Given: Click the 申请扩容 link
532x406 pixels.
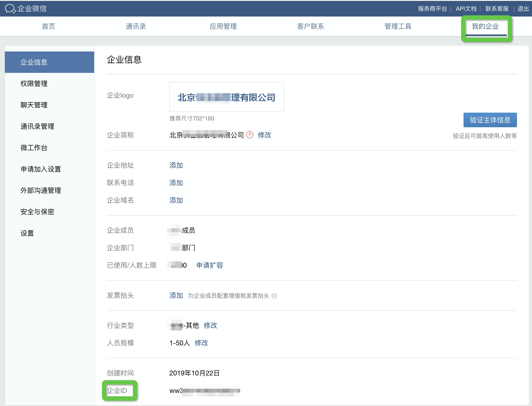Looking at the screenshot, I should [210, 265].
